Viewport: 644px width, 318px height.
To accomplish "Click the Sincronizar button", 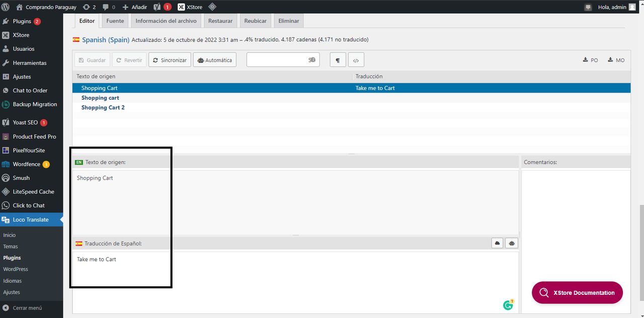I will pyautogui.click(x=170, y=60).
